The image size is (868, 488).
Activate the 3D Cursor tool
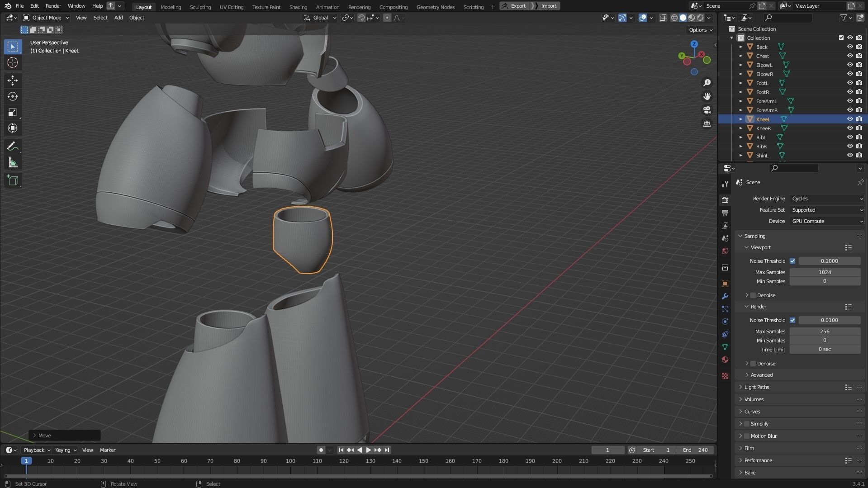13,62
